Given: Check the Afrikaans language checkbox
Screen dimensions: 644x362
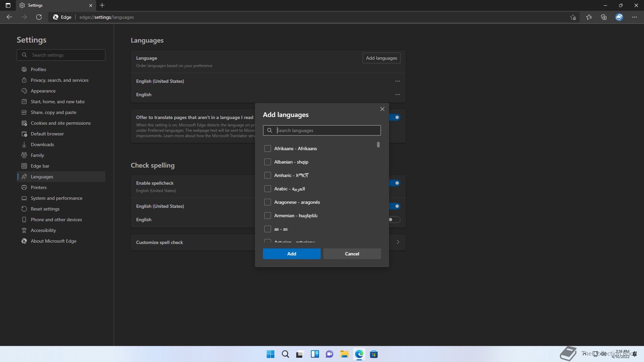Looking at the screenshot, I should [x=268, y=148].
